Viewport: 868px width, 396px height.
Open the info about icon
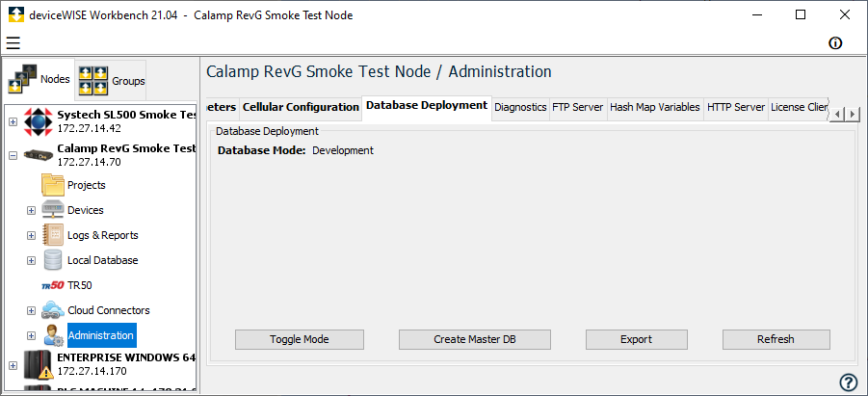tap(835, 43)
